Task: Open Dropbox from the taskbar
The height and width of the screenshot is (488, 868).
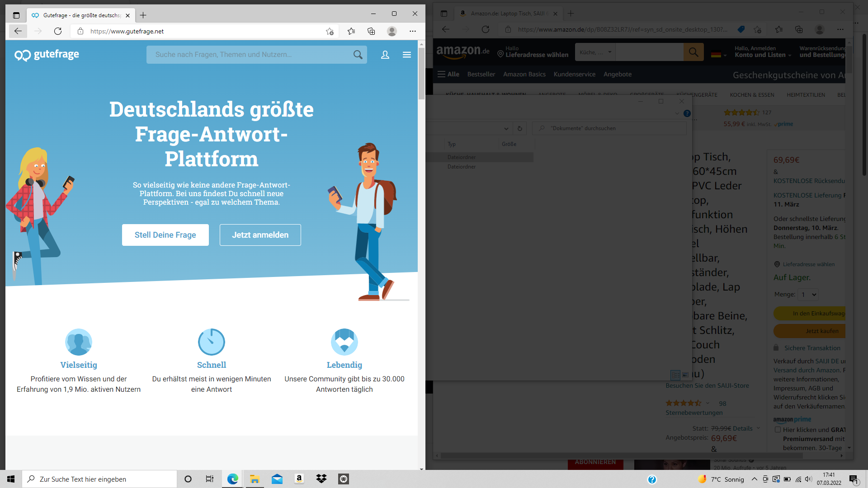Action: [x=321, y=479]
